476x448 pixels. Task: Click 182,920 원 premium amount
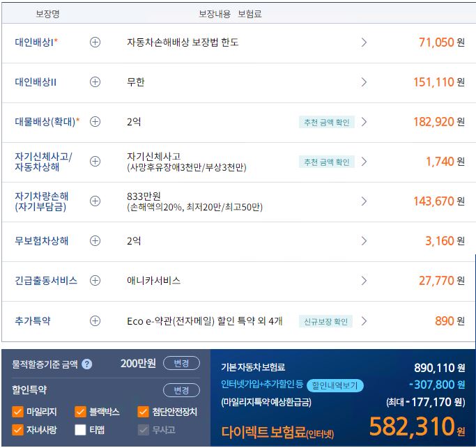[439, 122]
